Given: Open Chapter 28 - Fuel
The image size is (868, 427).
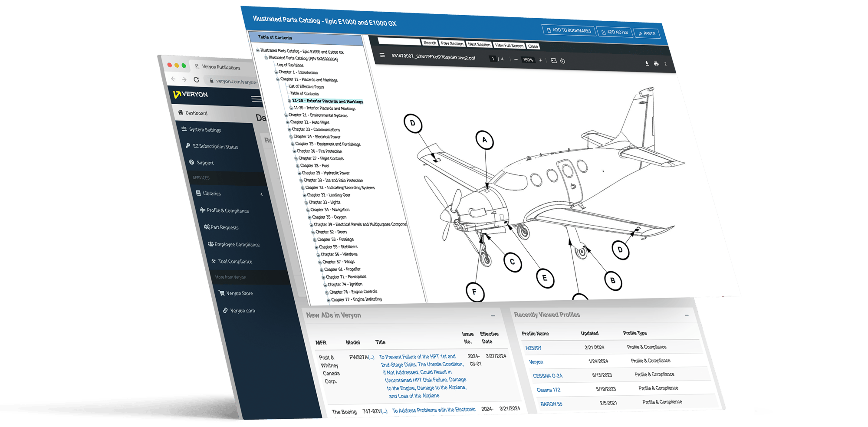Looking at the screenshot, I should [x=315, y=166].
